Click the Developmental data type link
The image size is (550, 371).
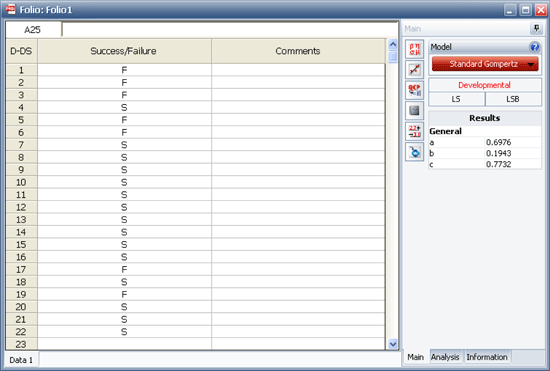click(484, 85)
